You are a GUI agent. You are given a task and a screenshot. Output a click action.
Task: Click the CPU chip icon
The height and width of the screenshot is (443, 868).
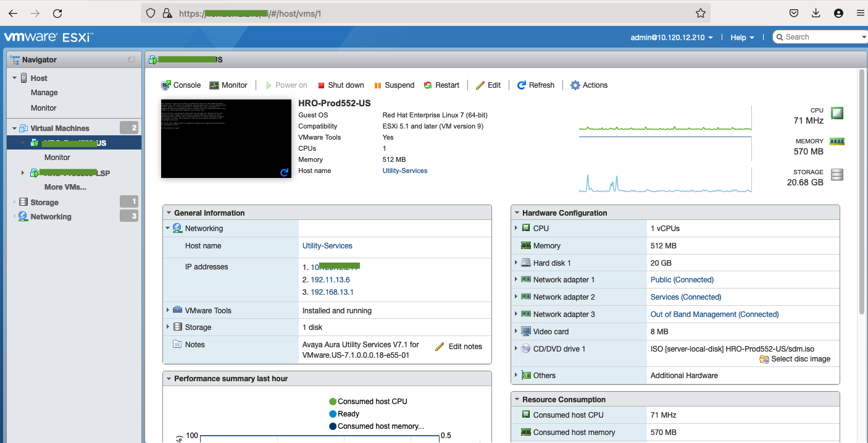coord(837,113)
